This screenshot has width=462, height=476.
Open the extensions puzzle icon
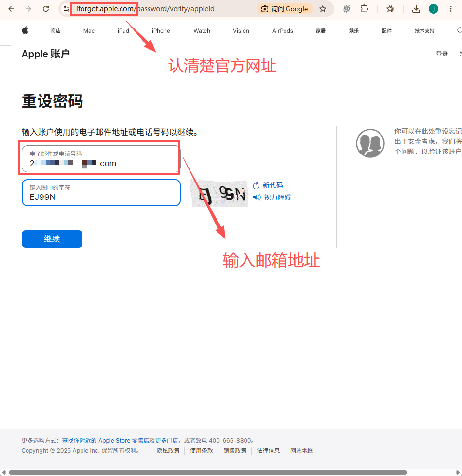coord(364,9)
